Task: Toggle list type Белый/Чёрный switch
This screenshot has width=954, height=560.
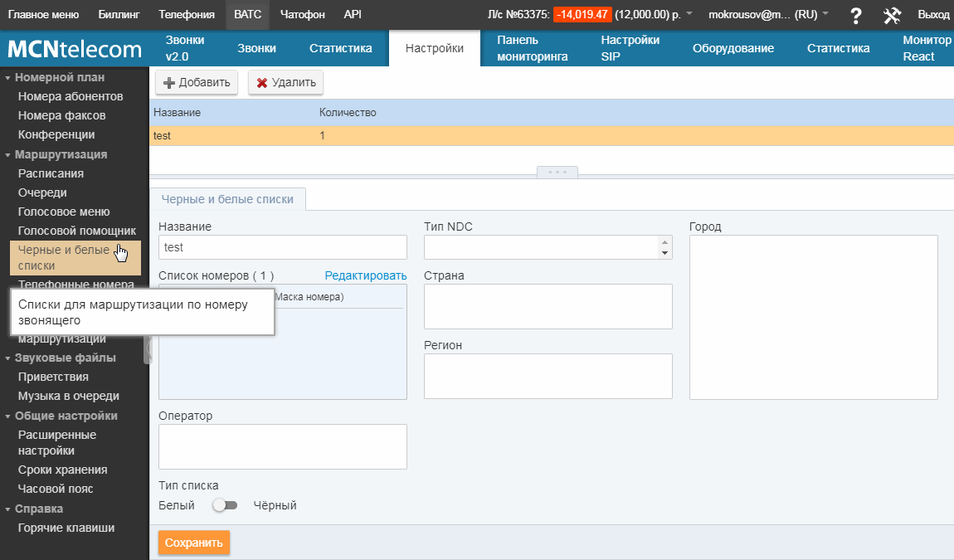Action: tap(224, 505)
